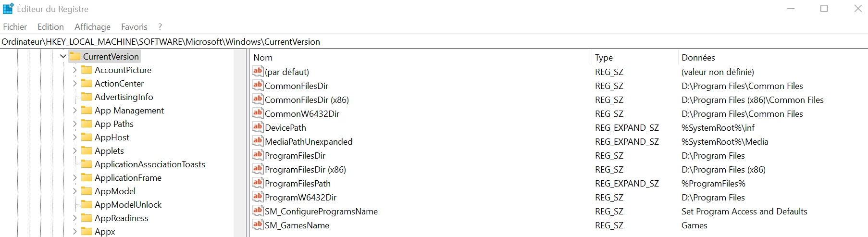Viewport: 868px width, 237px height.
Task: Open the Favoris menu
Action: coord(134,27)
